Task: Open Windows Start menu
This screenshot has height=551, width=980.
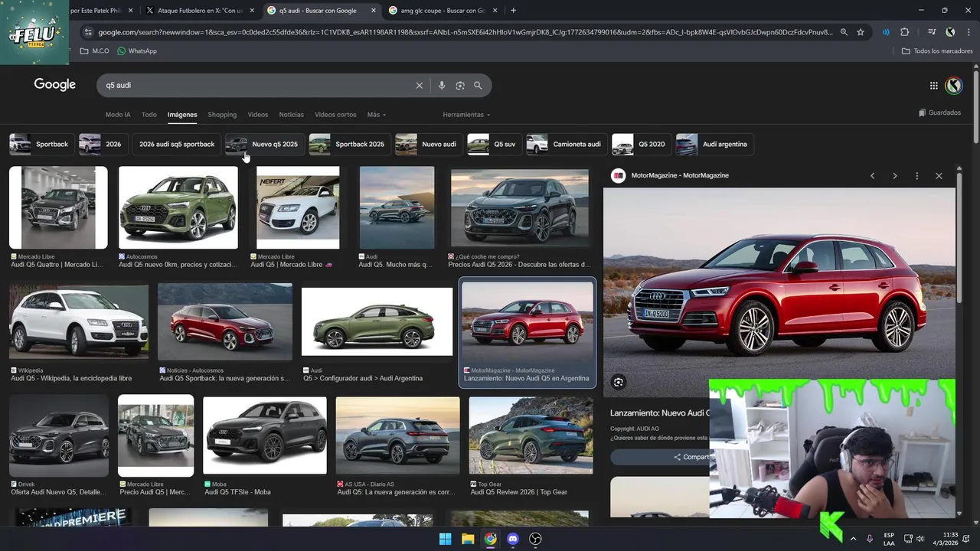Action: pyautogui.click(x=445, y=539)
